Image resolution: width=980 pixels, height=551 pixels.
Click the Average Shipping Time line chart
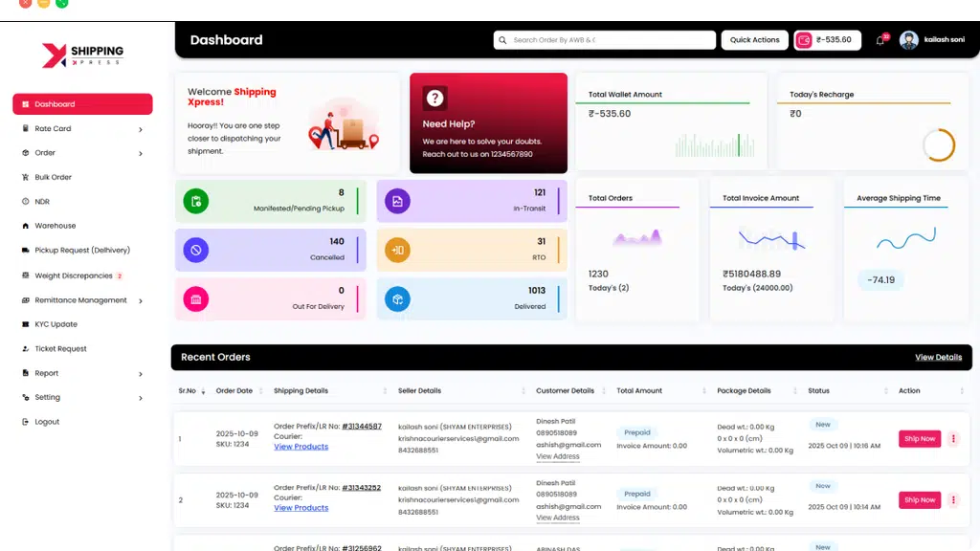pos(905,238)
